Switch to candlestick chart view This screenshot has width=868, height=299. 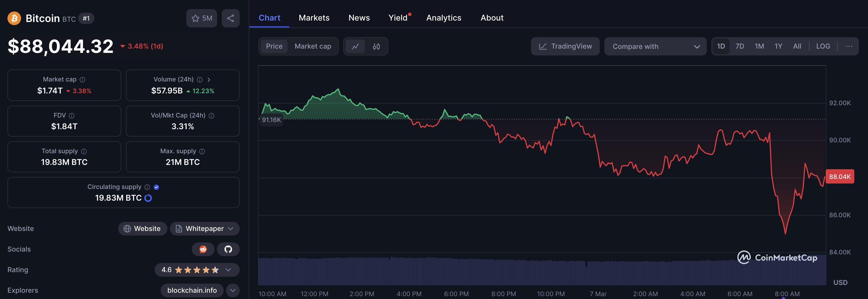376,46
